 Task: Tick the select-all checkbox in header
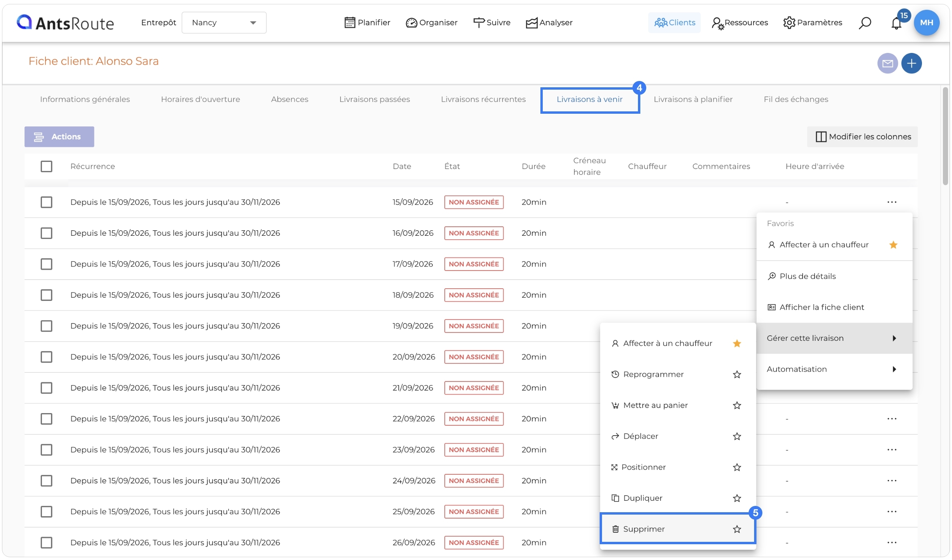[x=46, y=166]
